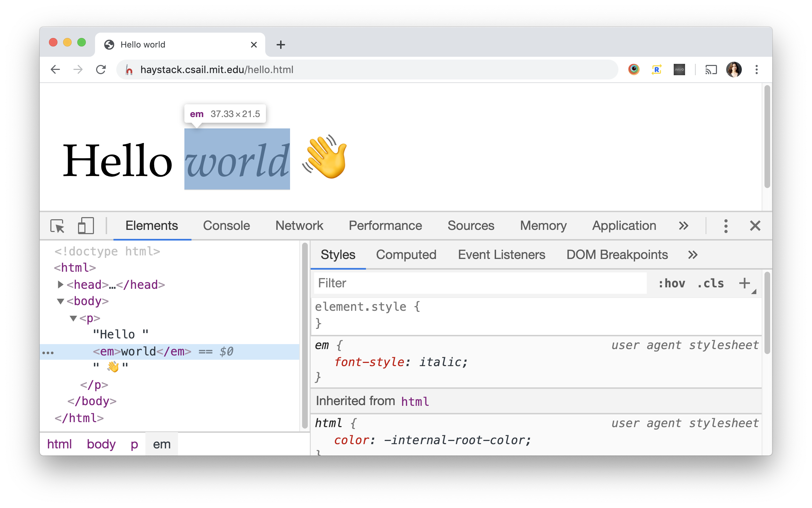Toggle the .cls class editor
Image resolution: width=812 pixels, height=508 pixels.
(x=710, y=283)
